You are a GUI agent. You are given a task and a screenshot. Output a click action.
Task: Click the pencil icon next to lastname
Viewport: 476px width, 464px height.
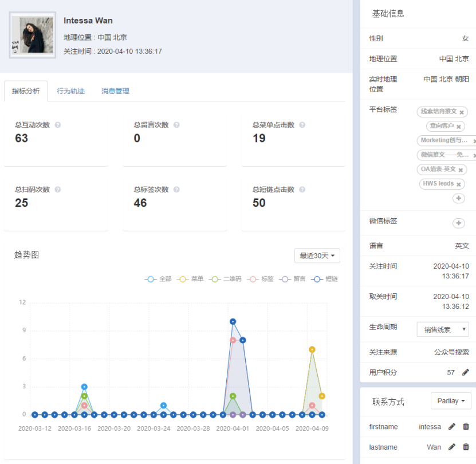tap(452, 447)
